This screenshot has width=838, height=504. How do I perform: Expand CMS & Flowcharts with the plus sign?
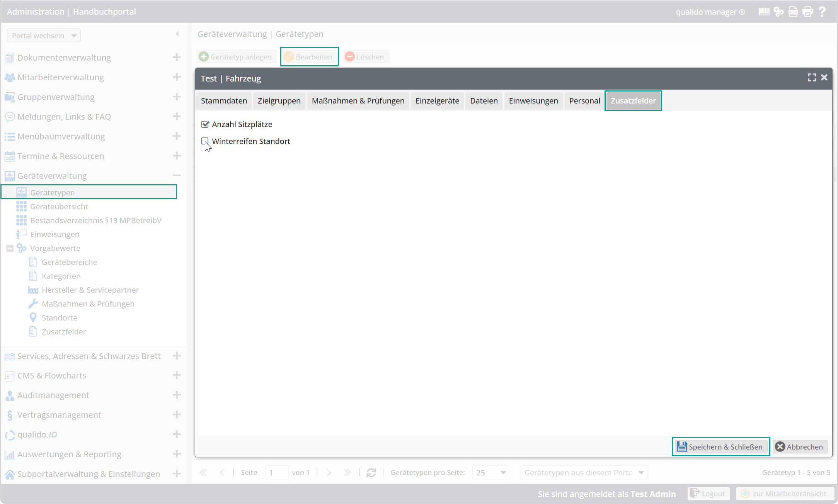177,375
